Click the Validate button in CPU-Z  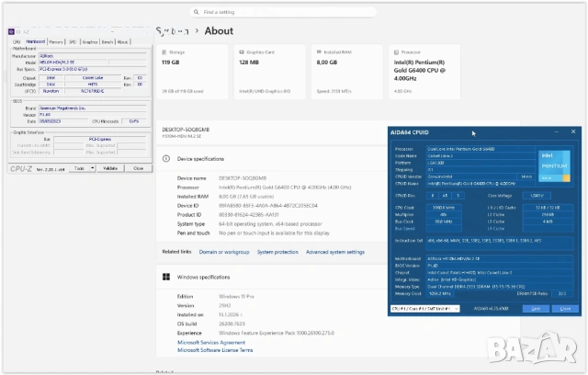click(110, 168)
